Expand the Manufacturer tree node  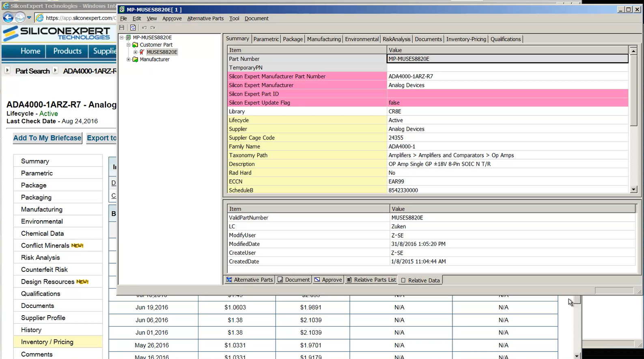(x=129, y=59)
